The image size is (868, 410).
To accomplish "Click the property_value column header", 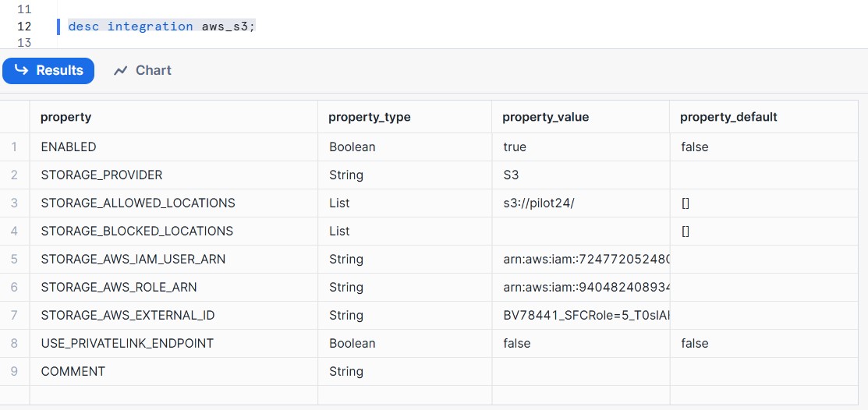I will point(546,117).
